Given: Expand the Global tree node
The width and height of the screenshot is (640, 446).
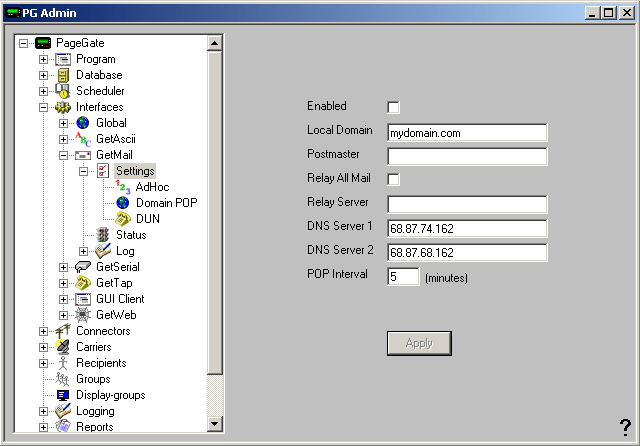Looking at the screenshot, I should [63, 123].
